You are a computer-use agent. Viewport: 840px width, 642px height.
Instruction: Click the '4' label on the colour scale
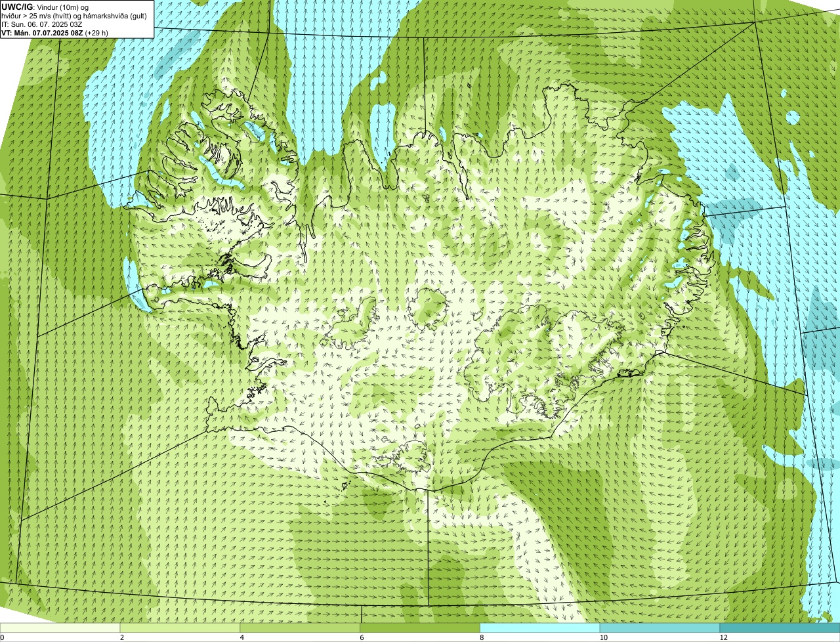[x=242, y=637]
